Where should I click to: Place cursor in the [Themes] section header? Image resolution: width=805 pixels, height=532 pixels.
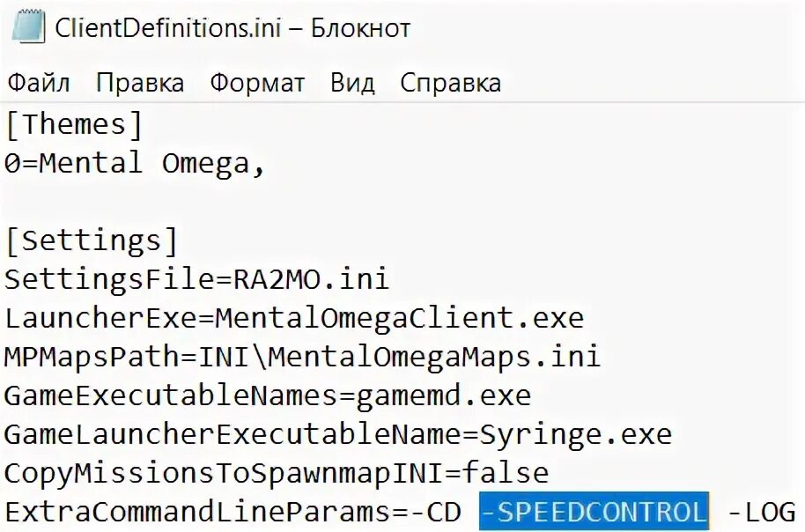click(74, 125)
